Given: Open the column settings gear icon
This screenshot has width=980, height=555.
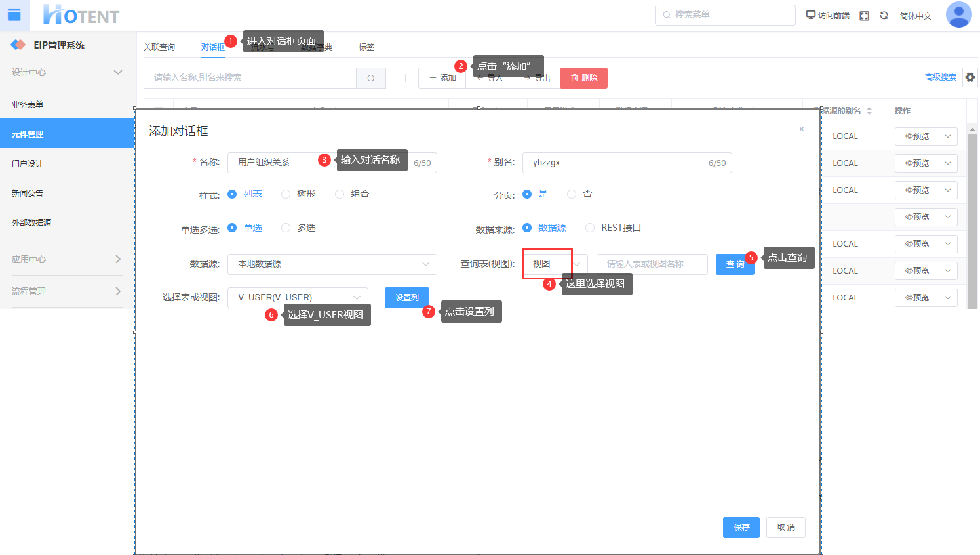Looking at the screenshot, I should point(970,77).
